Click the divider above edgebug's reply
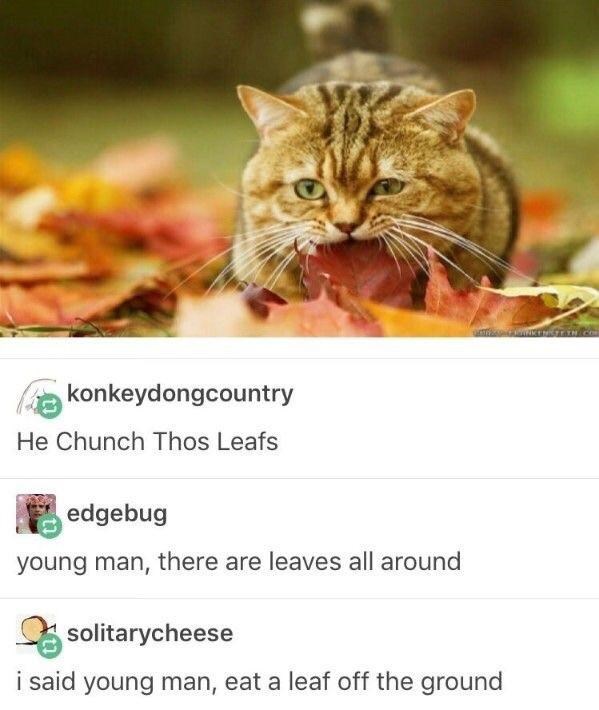Screen dimensions: 599x710 click(299, 478)
